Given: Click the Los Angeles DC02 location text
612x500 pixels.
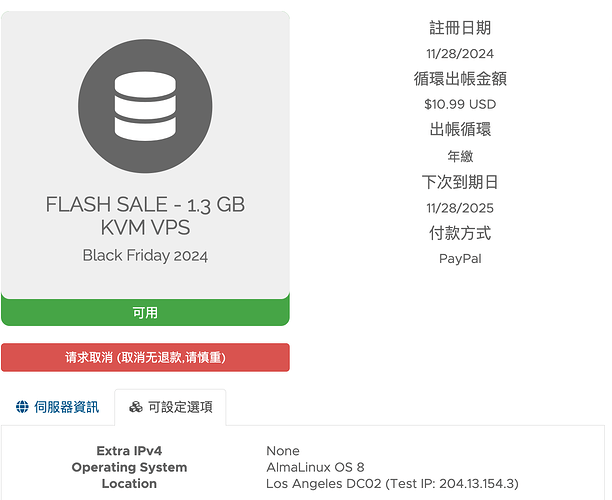Looking at the screenshot, I should (x=324, y=484).
